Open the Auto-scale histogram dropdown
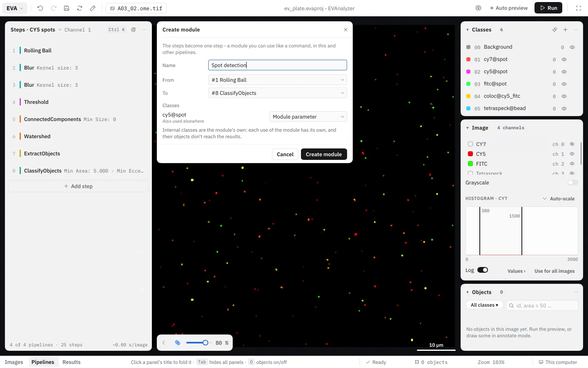The image size is (588, 368). [559, 199]
